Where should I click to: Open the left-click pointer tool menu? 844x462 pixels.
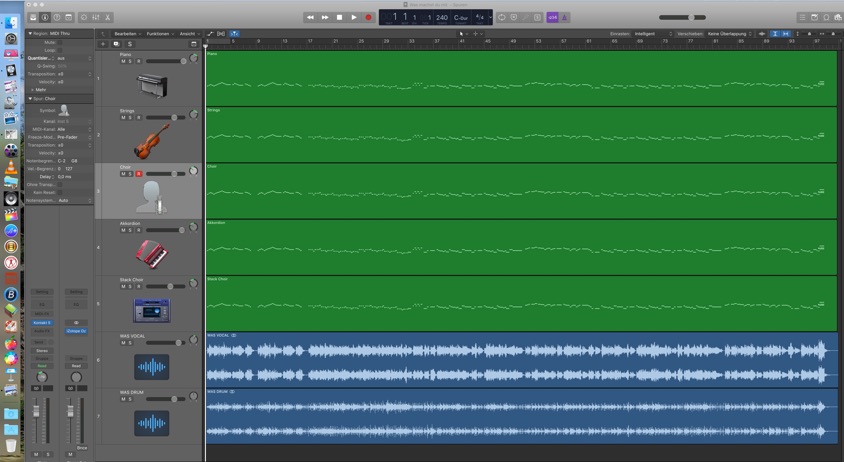tap(462, 33)
